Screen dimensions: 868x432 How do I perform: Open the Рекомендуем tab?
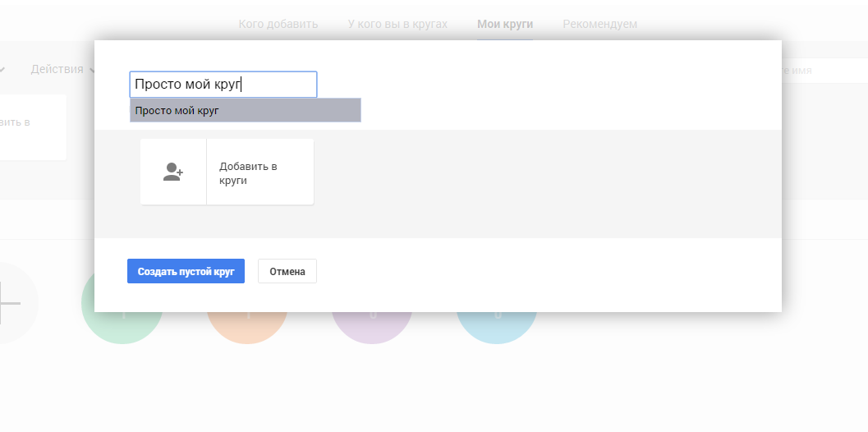[x=599, y=24]
